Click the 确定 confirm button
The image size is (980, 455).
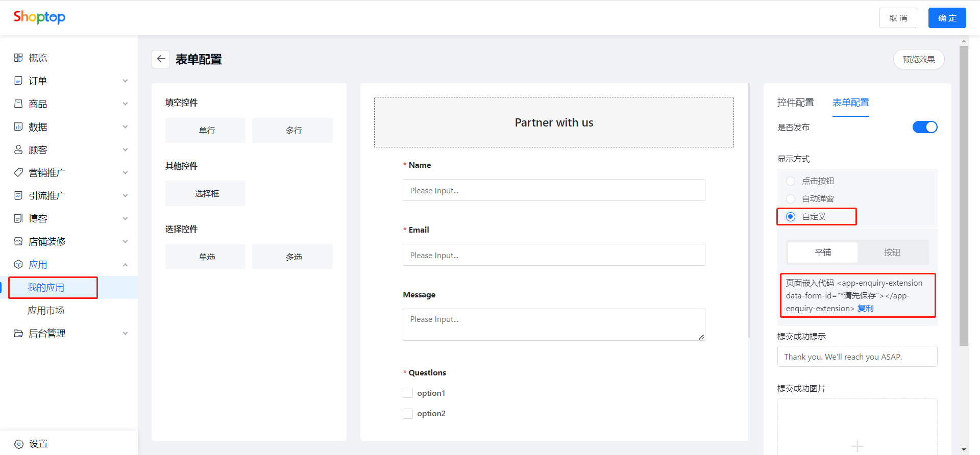(947, 18)
